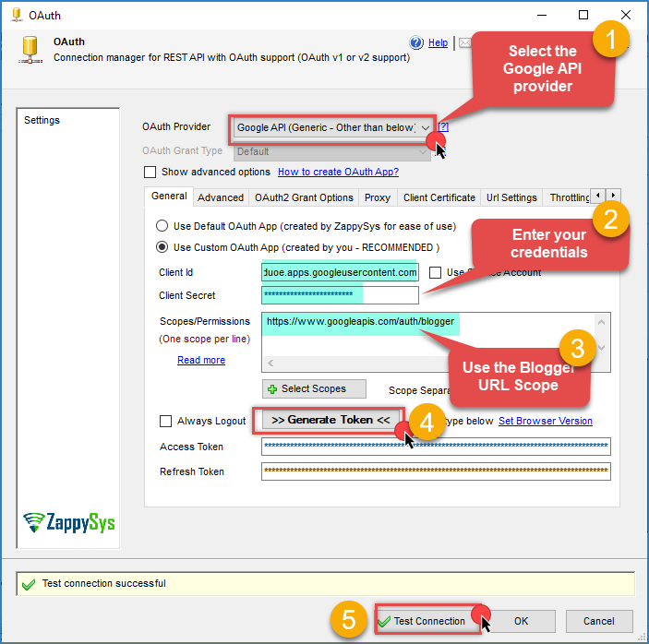
Task: Switch to the Advanced tab
Action: point(221,197)
